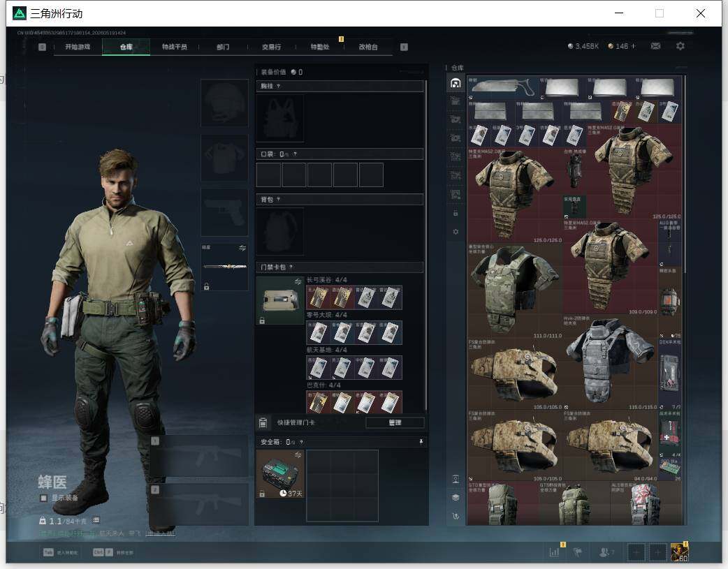Screen dimensions: 728x569
Task: Click swap arrows on keycard case
Action: click(x=298, y=282)
